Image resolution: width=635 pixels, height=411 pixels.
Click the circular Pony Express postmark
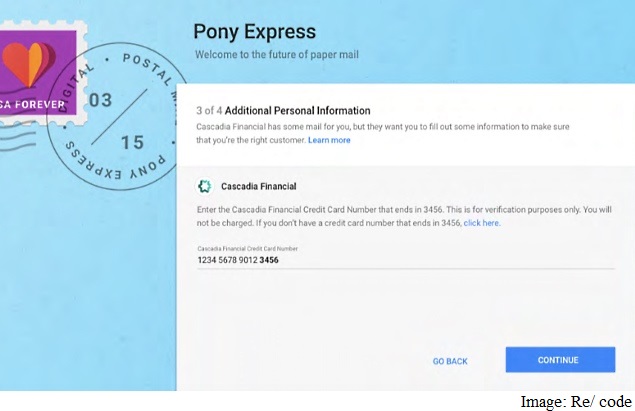click(117, 117)
